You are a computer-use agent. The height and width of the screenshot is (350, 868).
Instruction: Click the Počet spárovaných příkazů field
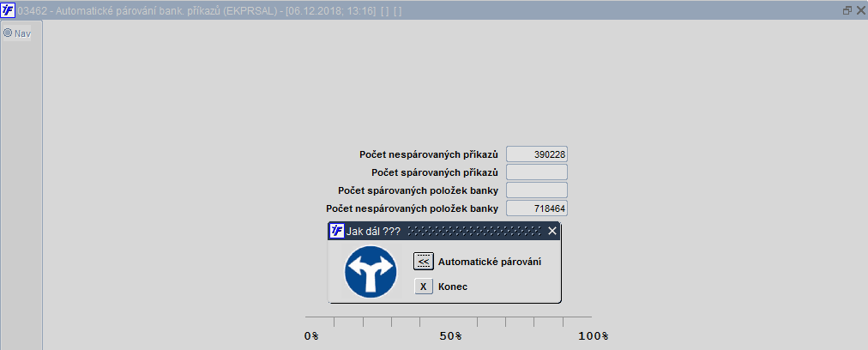tap(537, 172)
